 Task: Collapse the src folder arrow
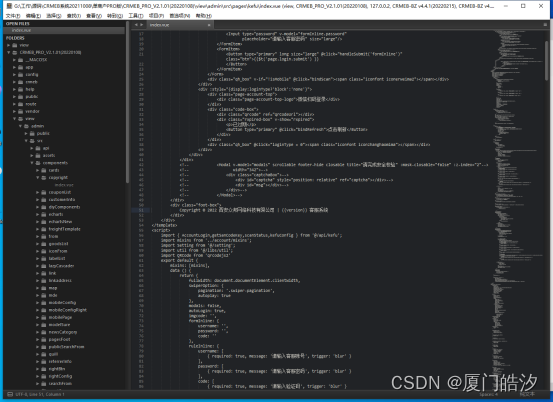pyautogui.click(x=26, y=141)
